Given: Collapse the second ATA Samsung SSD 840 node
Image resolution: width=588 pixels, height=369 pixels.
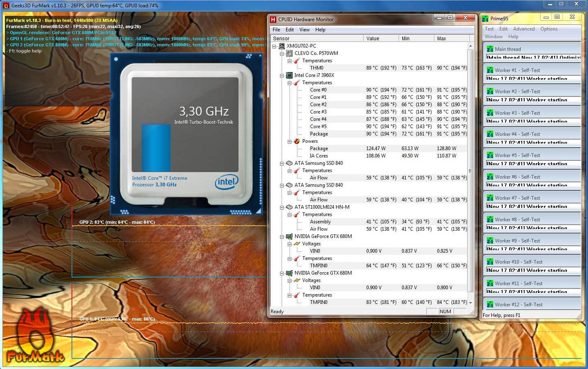Looking at the screenshot, I should 282,186.
